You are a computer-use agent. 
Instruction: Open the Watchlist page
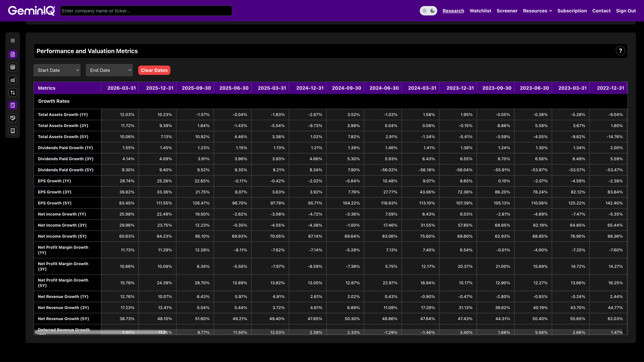[480, 11]
